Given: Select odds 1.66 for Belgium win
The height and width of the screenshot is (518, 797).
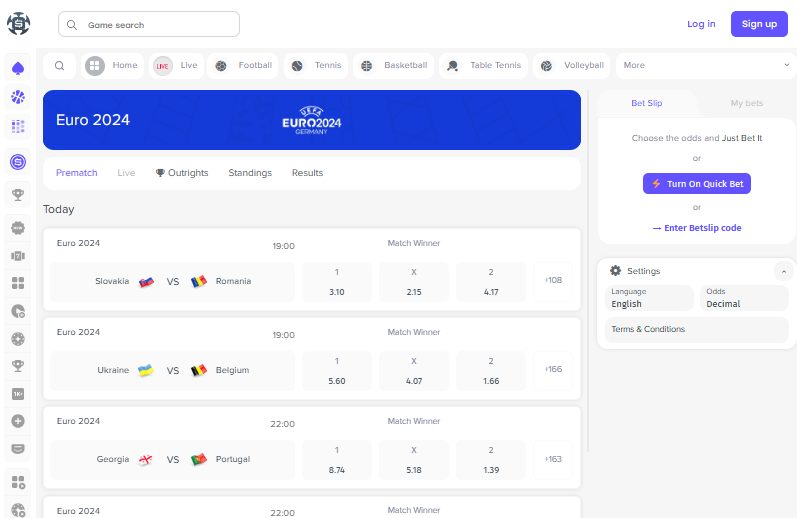Looking at the screenshot, I should tap(491, 371).
